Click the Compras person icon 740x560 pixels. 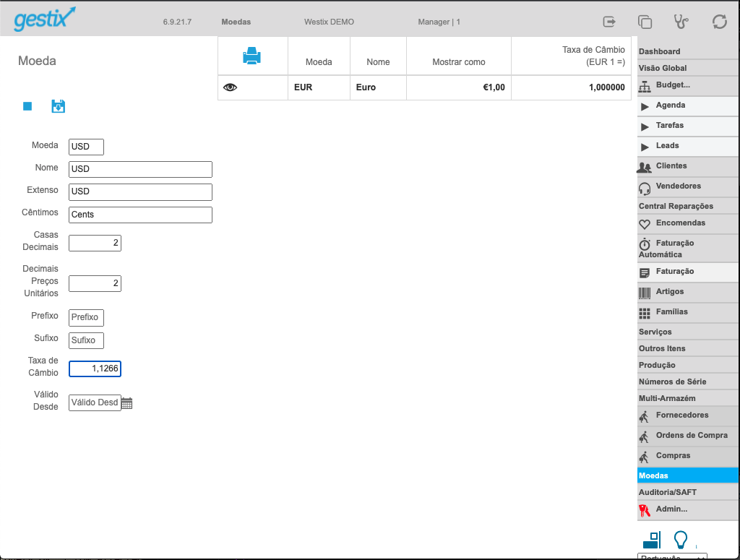(x=644, y=457)
